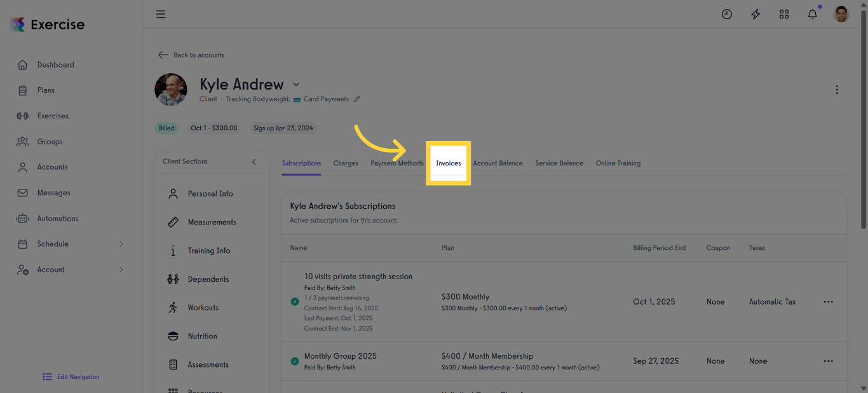Click the 'Oct 1 - $300.00' badge
Image resolution: width=868 pixels, height=393 pixels.
point(214,128)
